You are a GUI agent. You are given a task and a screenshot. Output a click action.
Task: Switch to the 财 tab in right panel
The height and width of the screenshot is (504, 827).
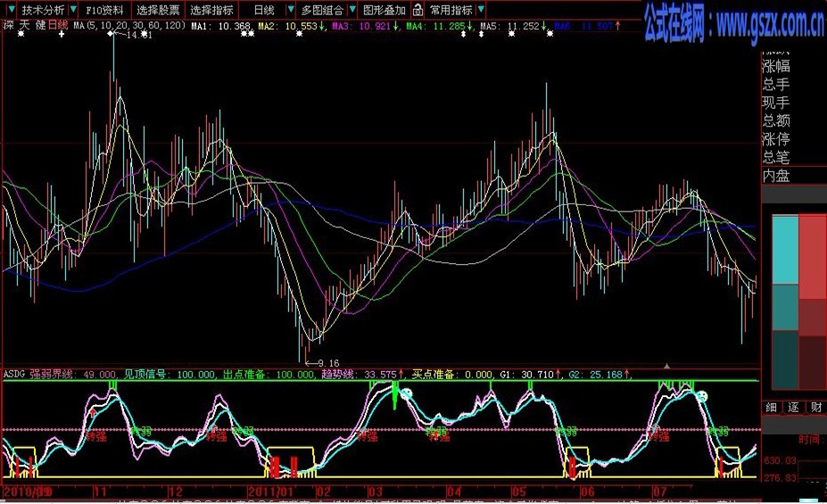coord(816,408)
